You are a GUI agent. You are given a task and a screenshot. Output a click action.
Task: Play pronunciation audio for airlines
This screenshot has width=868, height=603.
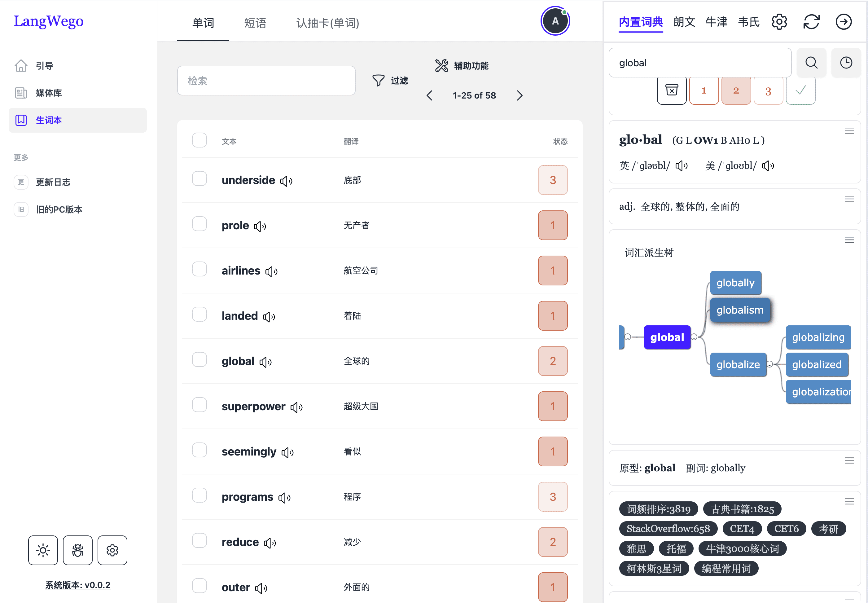tap(271, 272)
